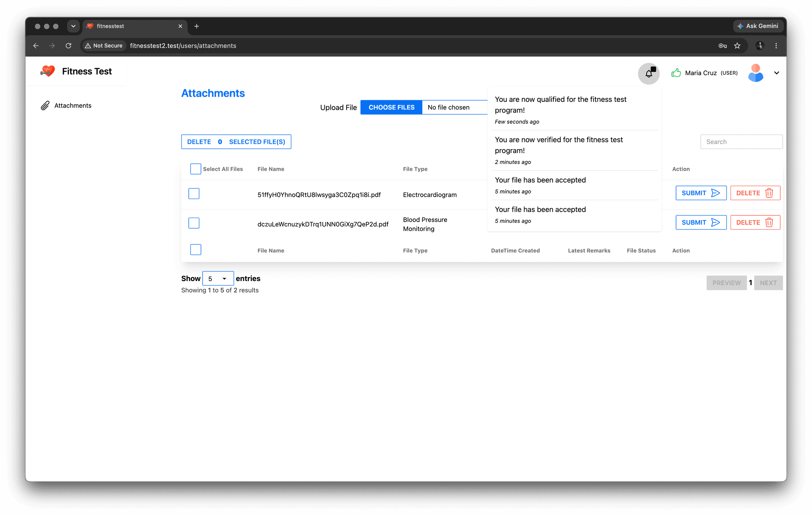Viewport: 812px width, 515px height.
Task: Open the password key icon in address bar
Action: click(722, 46)
